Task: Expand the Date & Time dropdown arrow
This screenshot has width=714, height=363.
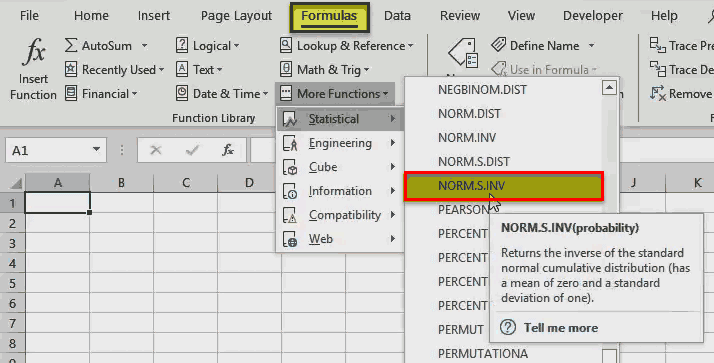Action: [x=265, y=94]
